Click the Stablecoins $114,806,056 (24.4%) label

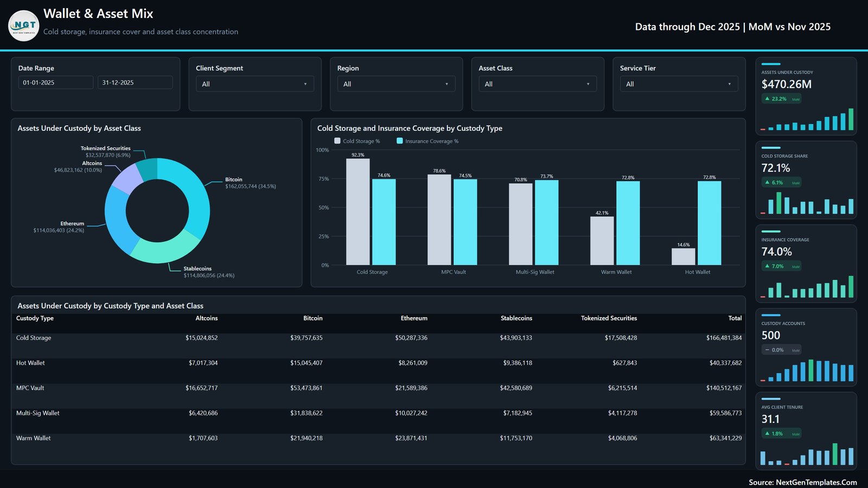point(209,272)
